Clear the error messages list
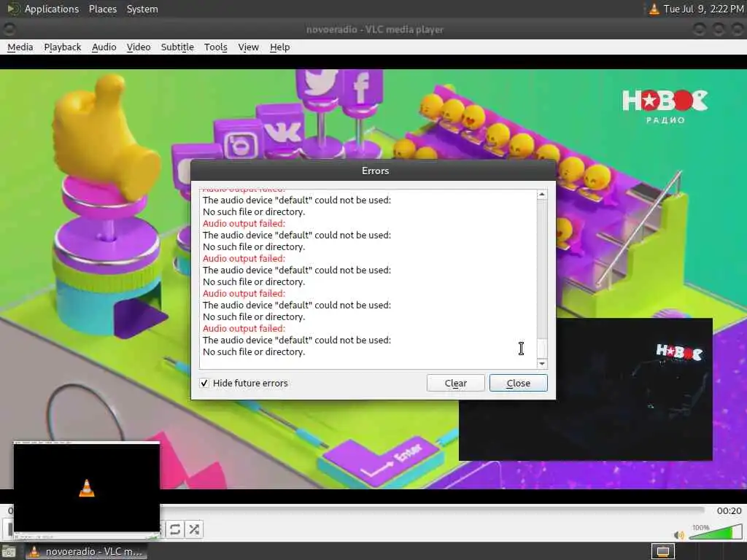The width and height of the screenshot is (747, 560). tap(455, 383)
